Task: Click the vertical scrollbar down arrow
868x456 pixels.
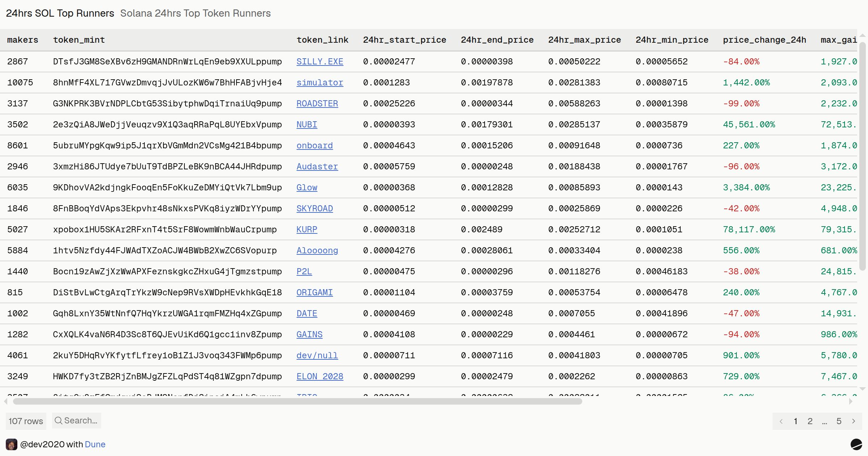Action: (863, 389)
